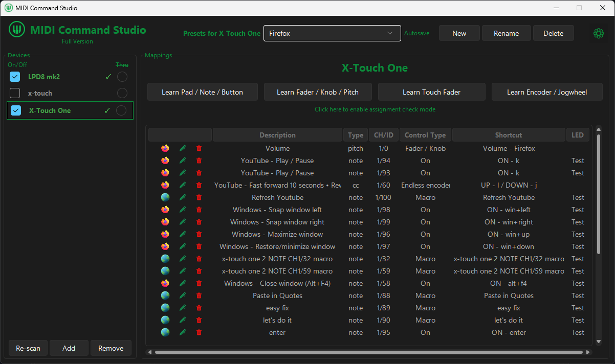
Task: Re-scan MIDI devices
Action: [x=28, y=348]
